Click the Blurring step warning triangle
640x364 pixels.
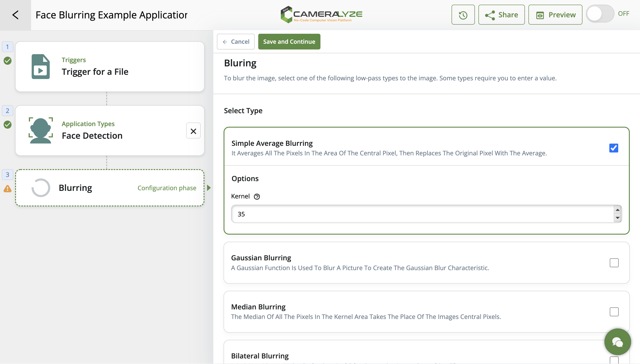coord(8,189)
